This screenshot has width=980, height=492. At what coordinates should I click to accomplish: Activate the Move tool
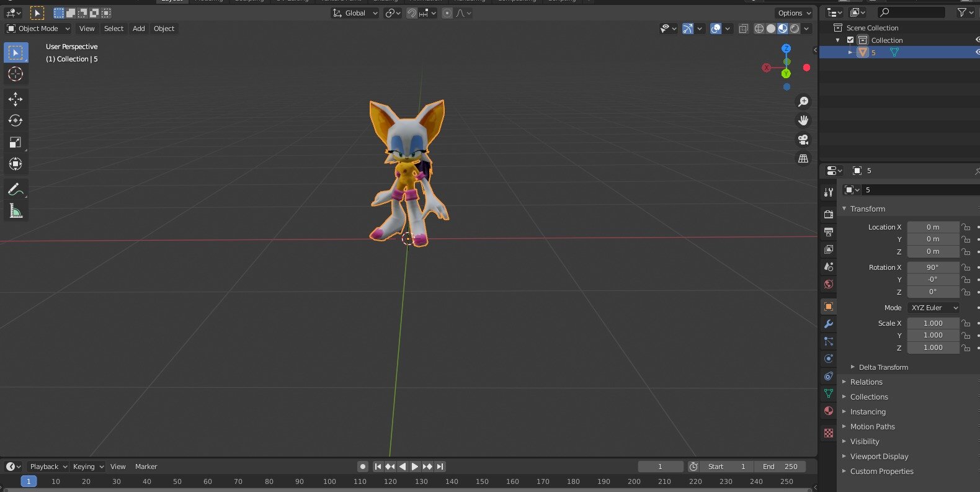coord(16,99)
